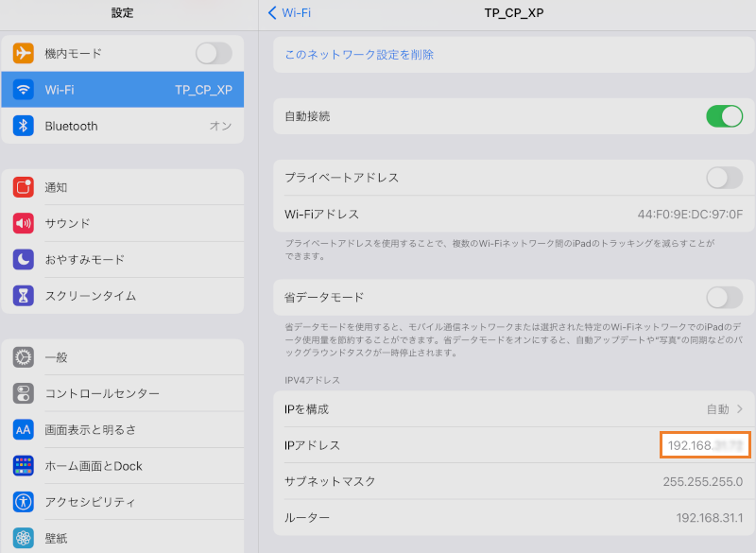This screenshot has height=553, width=756.
Task: Open コントロールセンター via its icon
Action: pos(22,393)
